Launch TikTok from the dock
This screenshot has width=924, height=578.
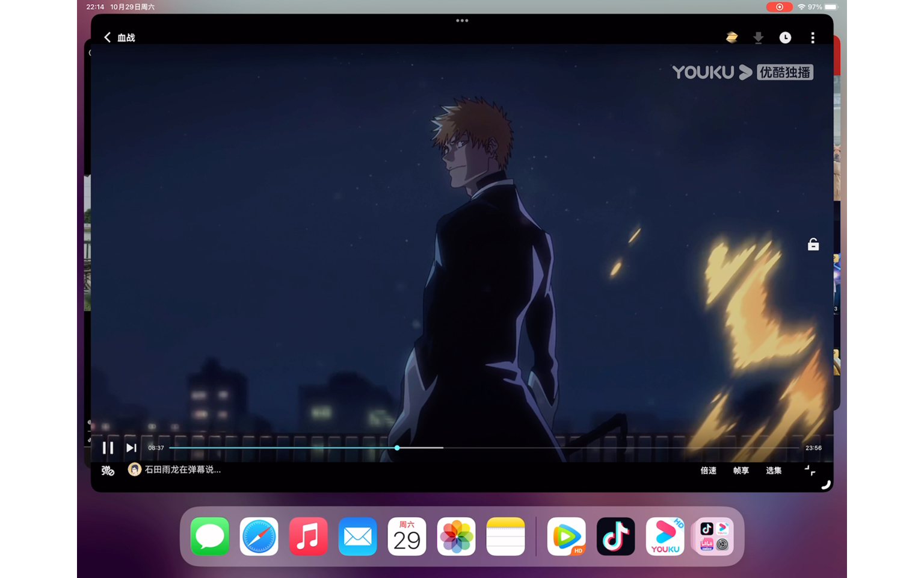[x=616, y=536]
